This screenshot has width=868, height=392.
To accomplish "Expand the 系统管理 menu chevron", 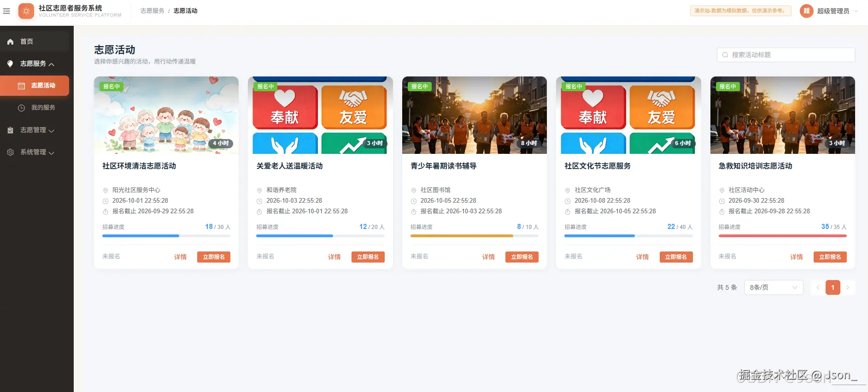I will 52,152.
